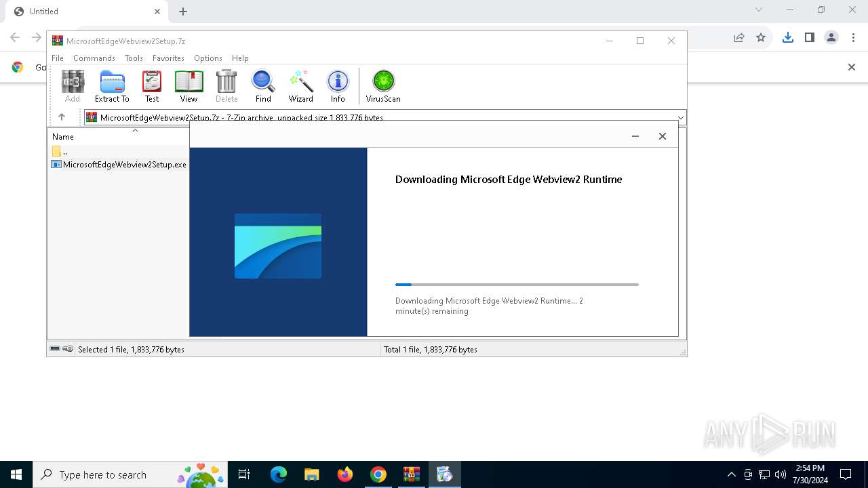Show archive Info
This screenshot has width=868, height=488.
[338, 86]
